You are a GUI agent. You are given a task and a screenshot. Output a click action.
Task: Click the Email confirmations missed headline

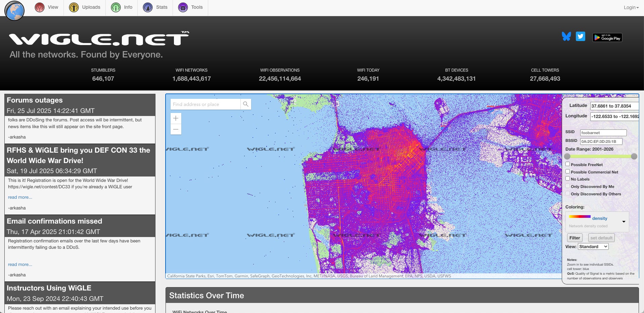[x=54, y=221]
